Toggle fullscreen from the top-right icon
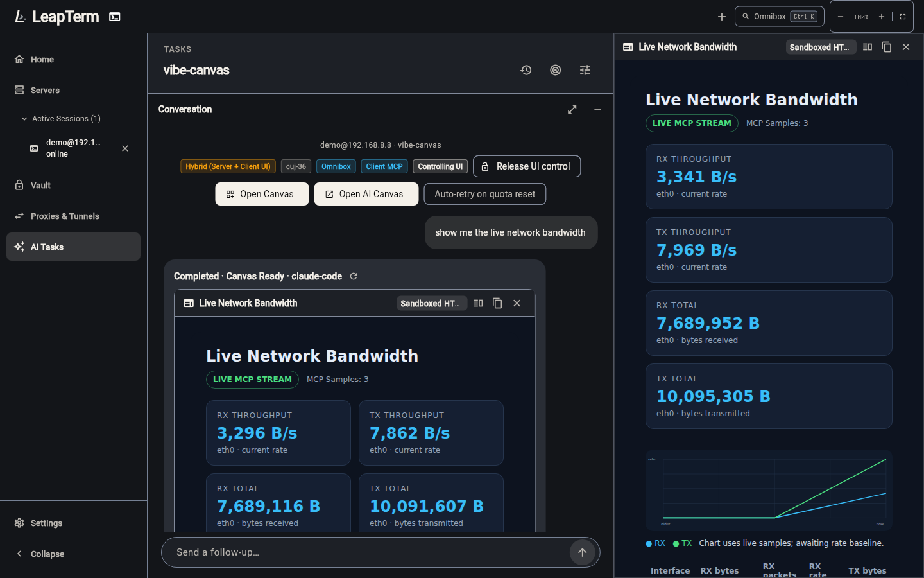Image resolution: width=924 pixels, height=578 pixels. (903, 17)
